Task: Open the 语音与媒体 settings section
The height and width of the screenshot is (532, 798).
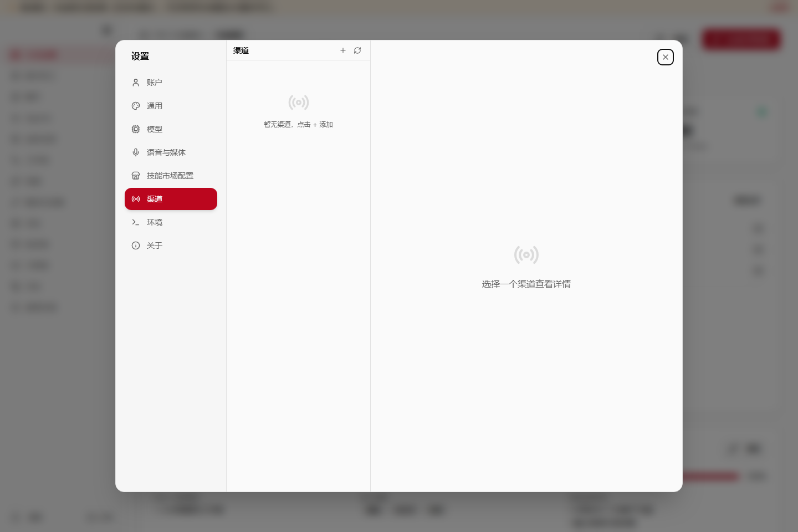Action: click(x=171, y=152)
